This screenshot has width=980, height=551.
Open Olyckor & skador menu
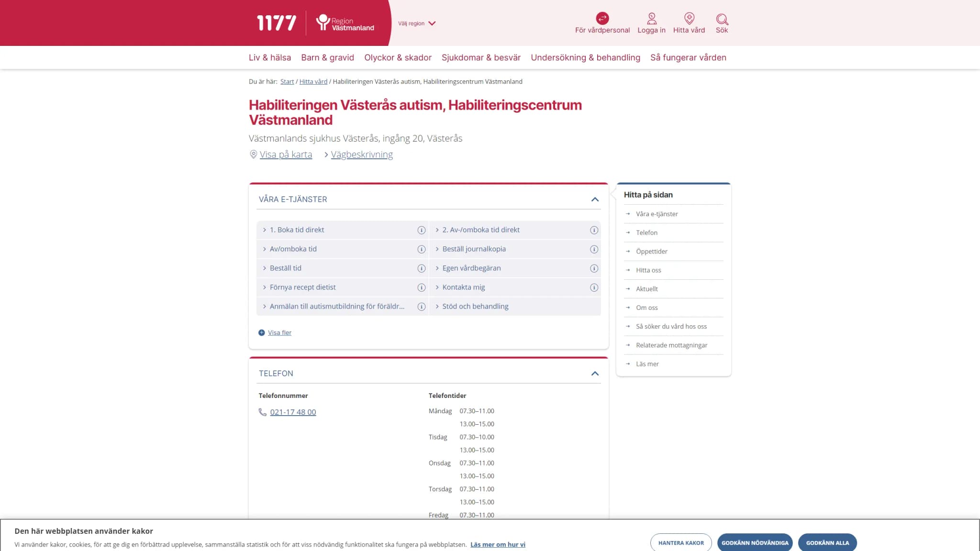[398, 57]
